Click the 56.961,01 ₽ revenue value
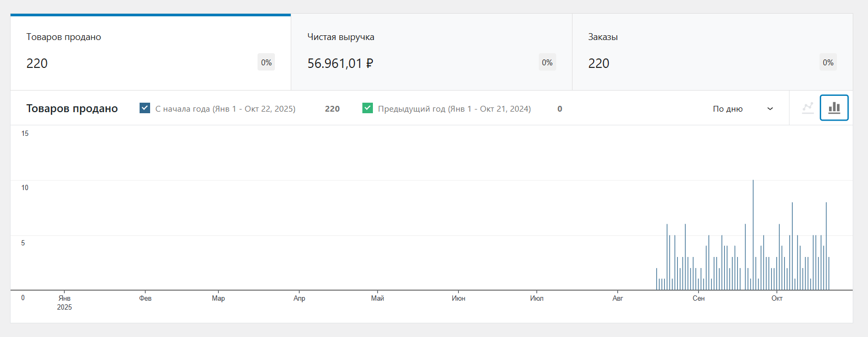This screenshot has height=337, width=868. point(340,64)
